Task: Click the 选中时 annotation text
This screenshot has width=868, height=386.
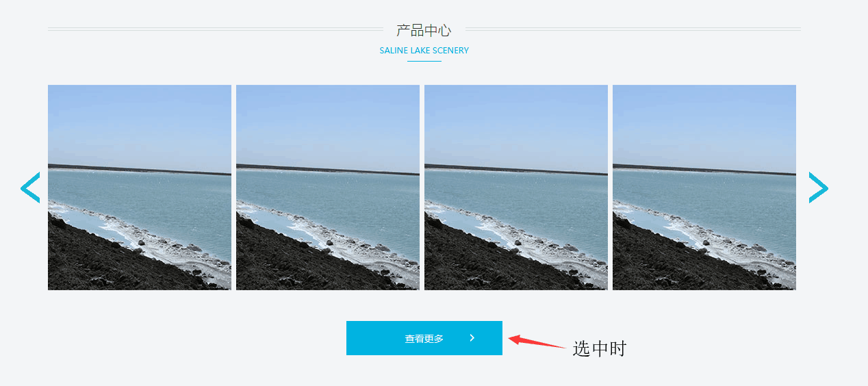Action: [600, 348]
